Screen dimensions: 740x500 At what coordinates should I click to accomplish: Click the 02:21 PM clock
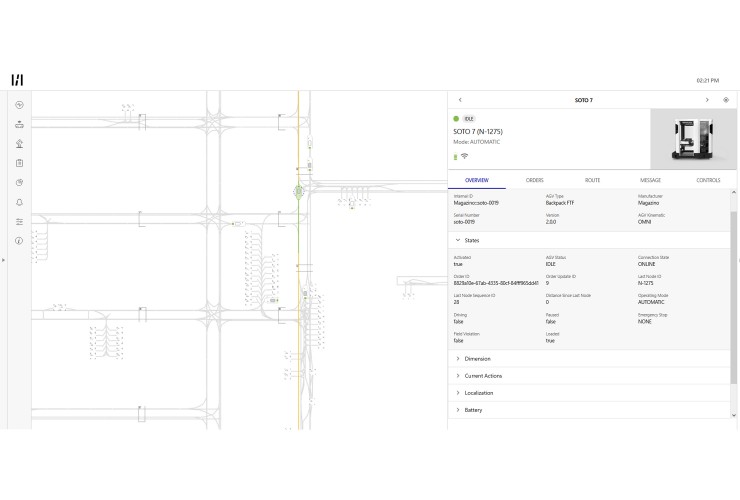(x=708, y=81)
